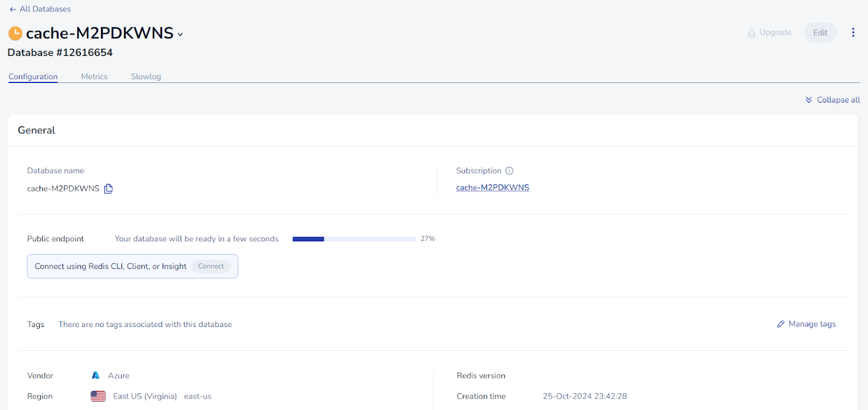Click the Connect button
Image resolution: width=868 pixels, height=410 pixels.
pyautogui.click(x=211, y=266)
